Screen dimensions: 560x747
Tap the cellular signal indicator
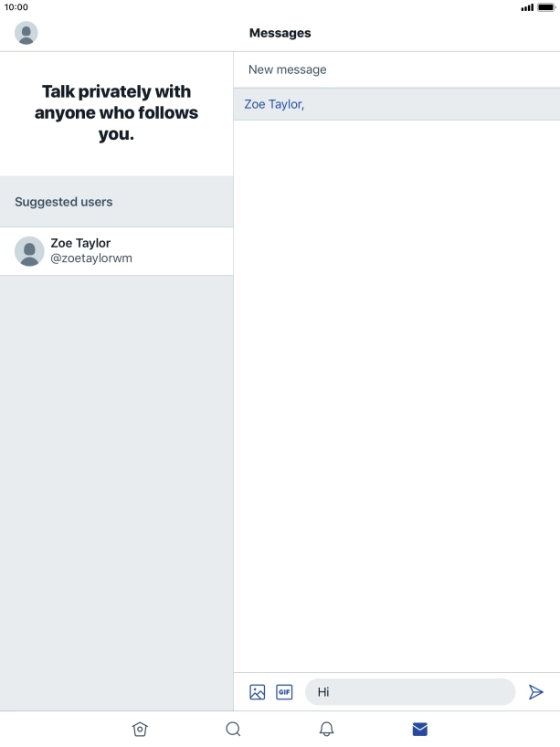(x=527, y=7)
